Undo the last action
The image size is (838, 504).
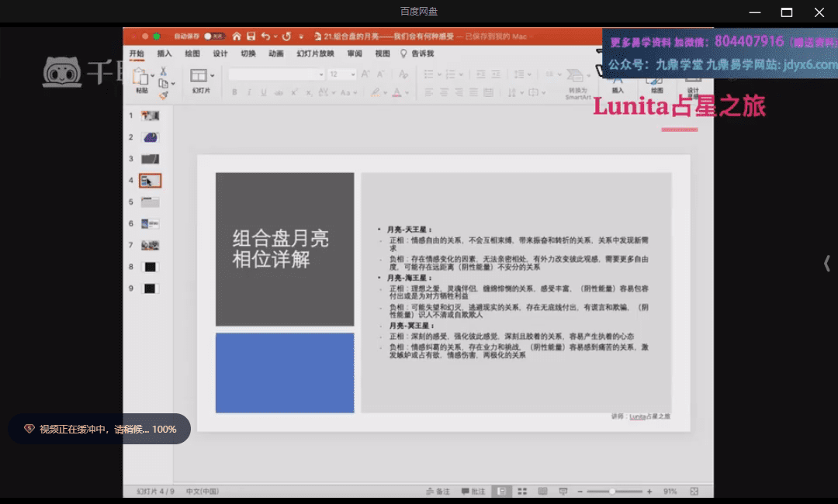[x=266, y=36]
